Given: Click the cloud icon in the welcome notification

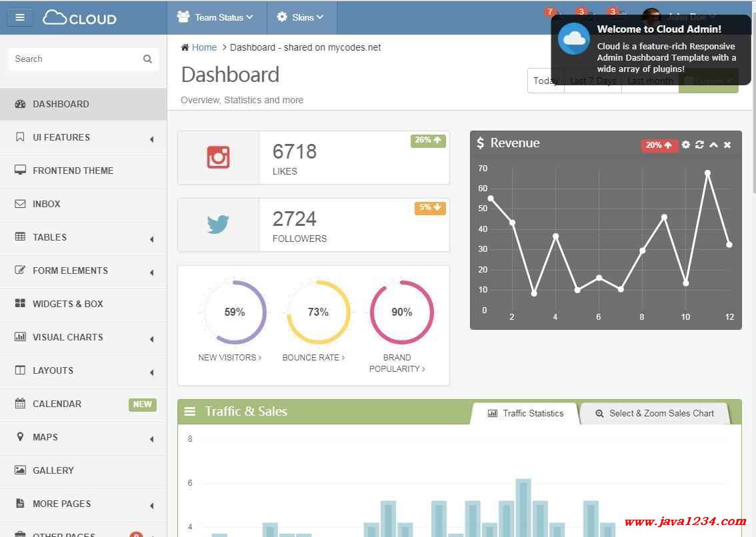Looking at the screenshot, I should click(x=574, y=38).
